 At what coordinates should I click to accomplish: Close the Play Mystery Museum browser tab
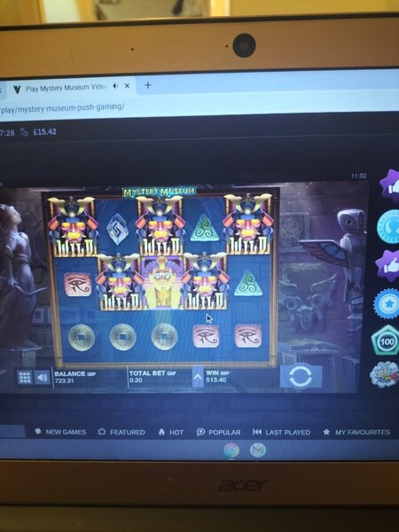[127, 86]
